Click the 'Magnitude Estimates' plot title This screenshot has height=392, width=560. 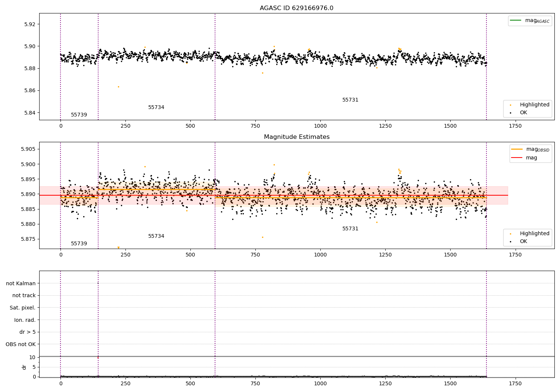coord(296,137)
